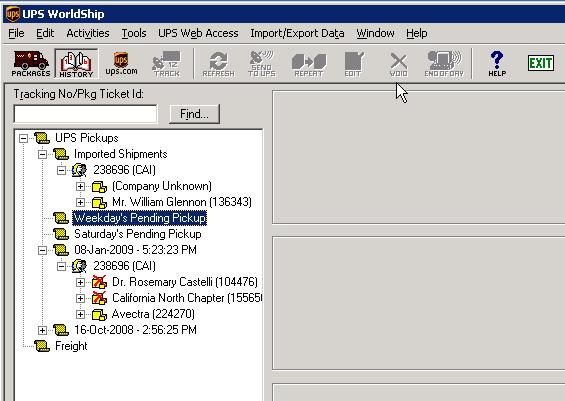Click the 08-Jan-2009 scroll icon
Viewport: 565px width, 401px height.
(61, 250)
